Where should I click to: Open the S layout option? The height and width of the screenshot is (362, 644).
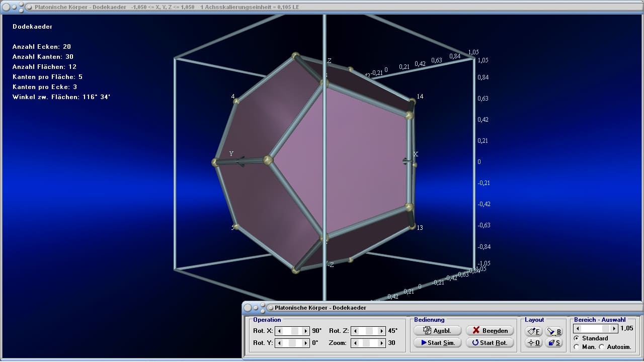554,343
